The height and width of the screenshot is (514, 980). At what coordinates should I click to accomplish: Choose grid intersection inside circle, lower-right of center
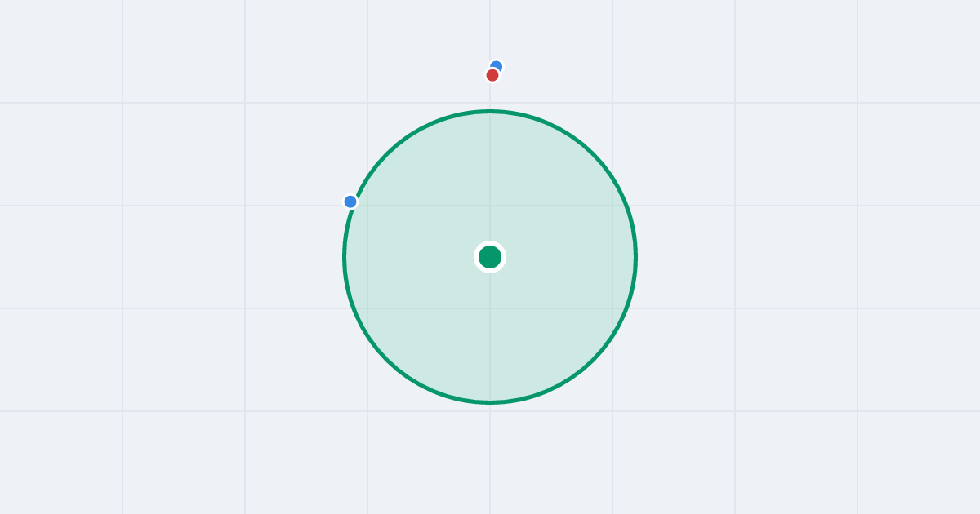[x=612, y=308]
